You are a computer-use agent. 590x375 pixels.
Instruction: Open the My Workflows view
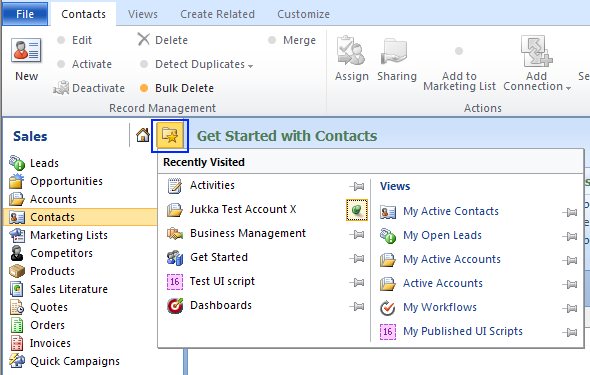(428, 307)
